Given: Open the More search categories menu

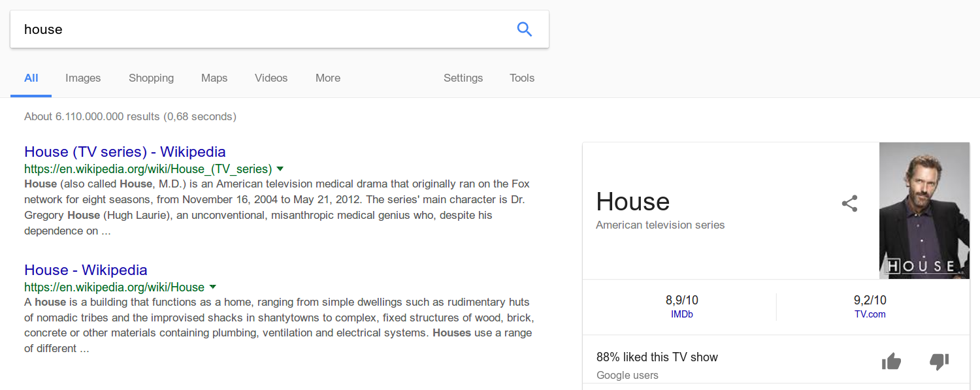Looking at the screenshot, I should click(x=328, y=78).
